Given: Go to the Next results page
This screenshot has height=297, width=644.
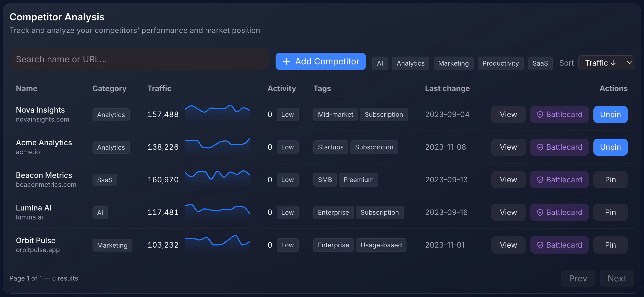Looking at the screenshot, I should tap(617, 278).
